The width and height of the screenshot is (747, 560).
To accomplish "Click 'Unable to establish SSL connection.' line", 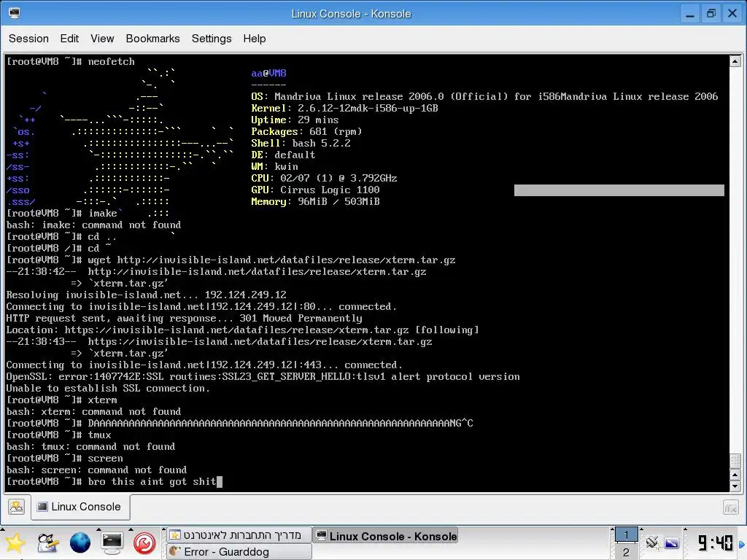I will coord(108,388).
